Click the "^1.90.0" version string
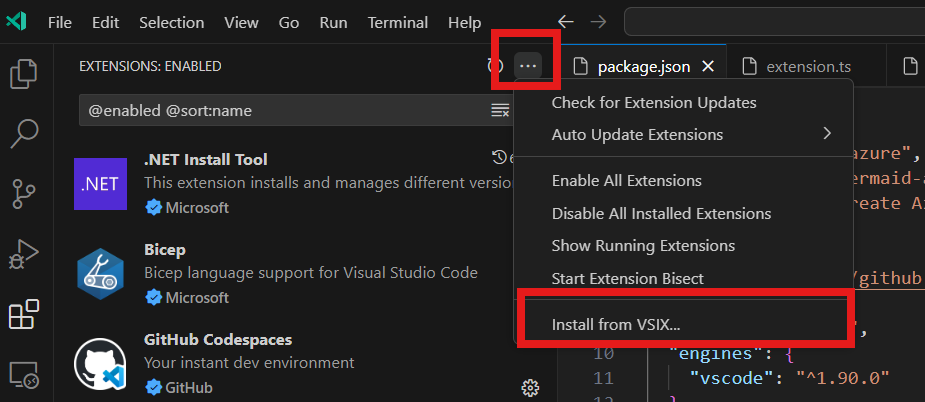The image size is (925, 402). point(842,377)
